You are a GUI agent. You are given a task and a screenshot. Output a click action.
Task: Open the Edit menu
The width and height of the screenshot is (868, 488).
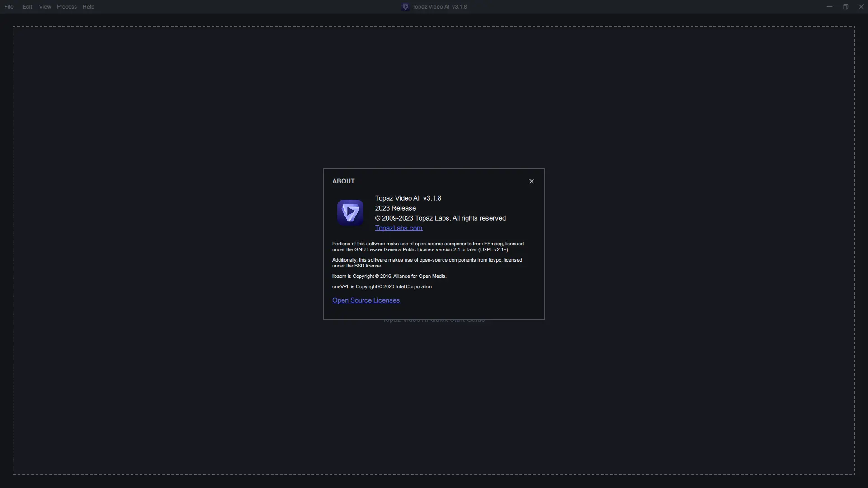tap(27, 7)
